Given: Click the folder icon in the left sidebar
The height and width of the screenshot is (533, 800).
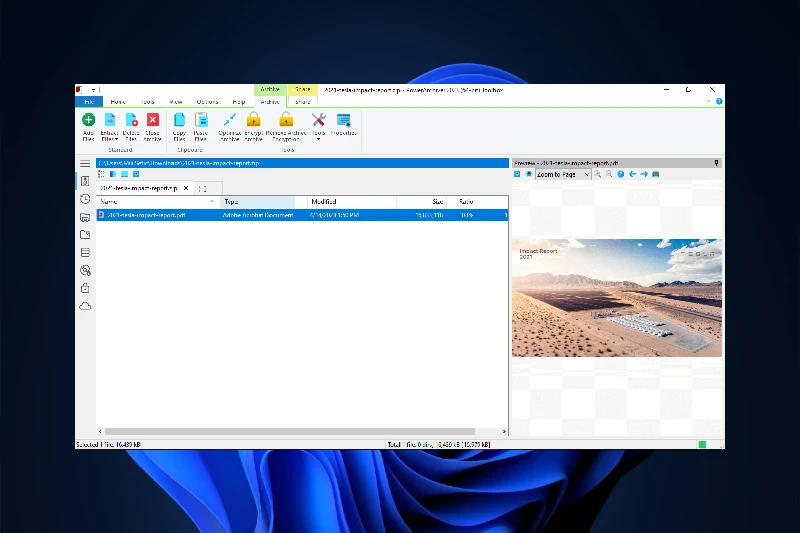Looking at the screenshot, I should (85, 235).
